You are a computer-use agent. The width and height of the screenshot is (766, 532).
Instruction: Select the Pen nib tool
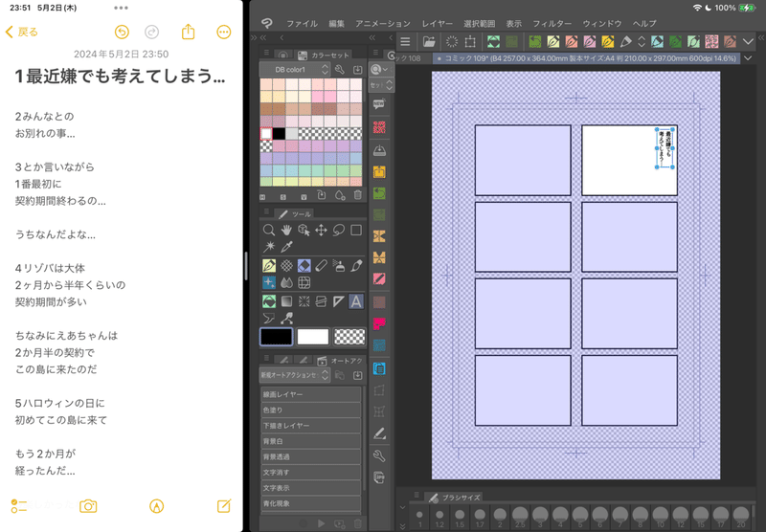pyautogui.click(x=269, y=265)
